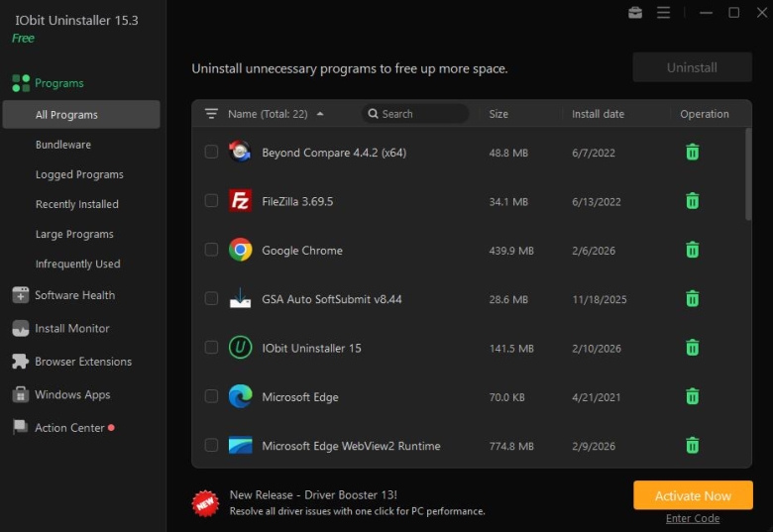The width and height of the screenshot is (773, 532).
Task: Follow the Enter Code link
Action: pyautogui.click(x=693, y=519)
